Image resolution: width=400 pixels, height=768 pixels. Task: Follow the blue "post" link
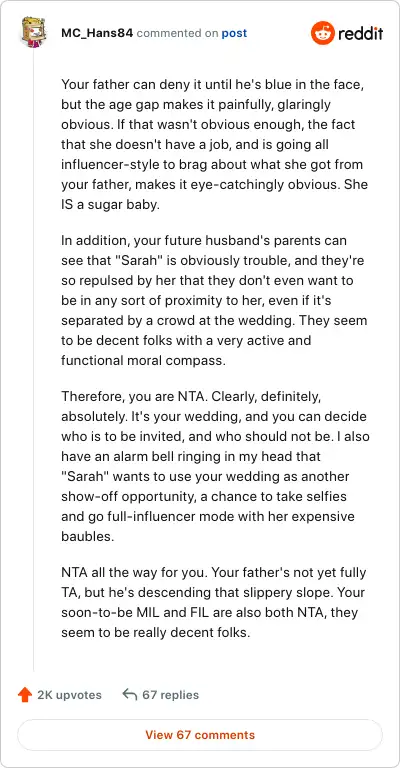[234, 34]
